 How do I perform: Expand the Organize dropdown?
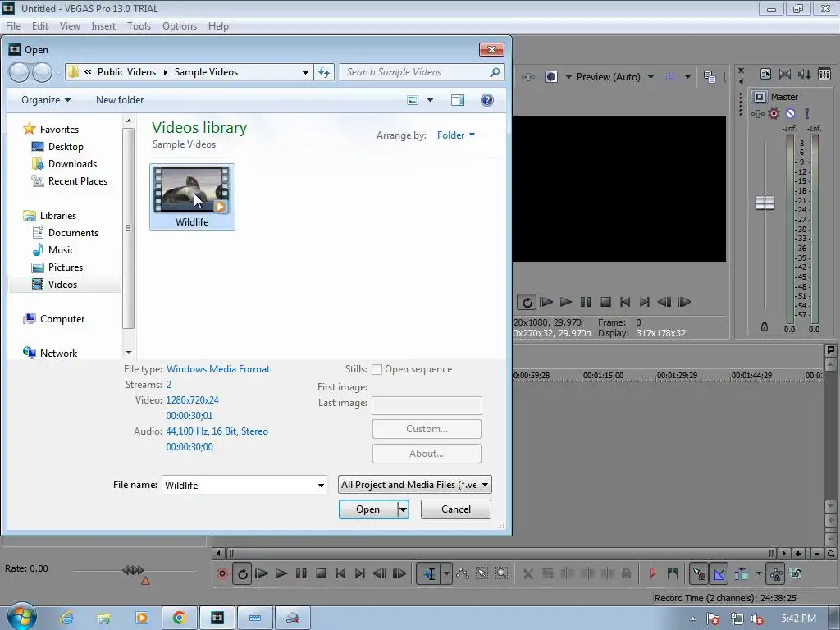pos(46,100)
